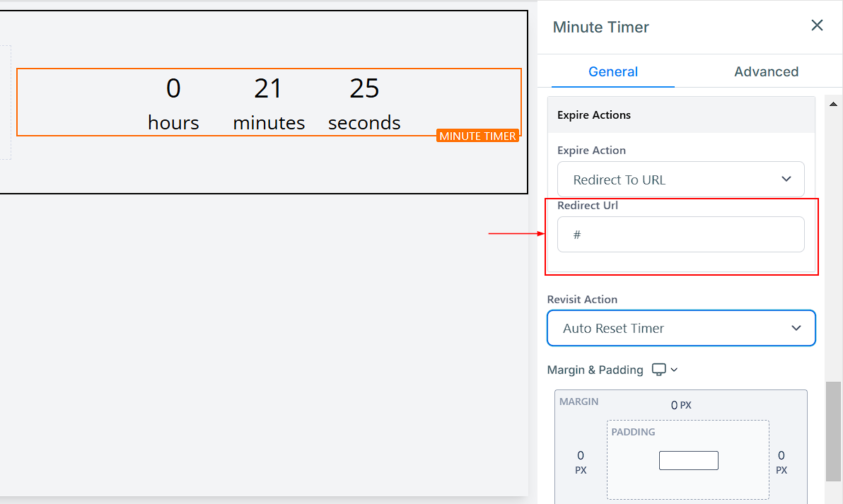Screen dimensions: 843x504
Task: Click the minutes counter showing 21
Action: pyautogui.click(x=269, y=102)
